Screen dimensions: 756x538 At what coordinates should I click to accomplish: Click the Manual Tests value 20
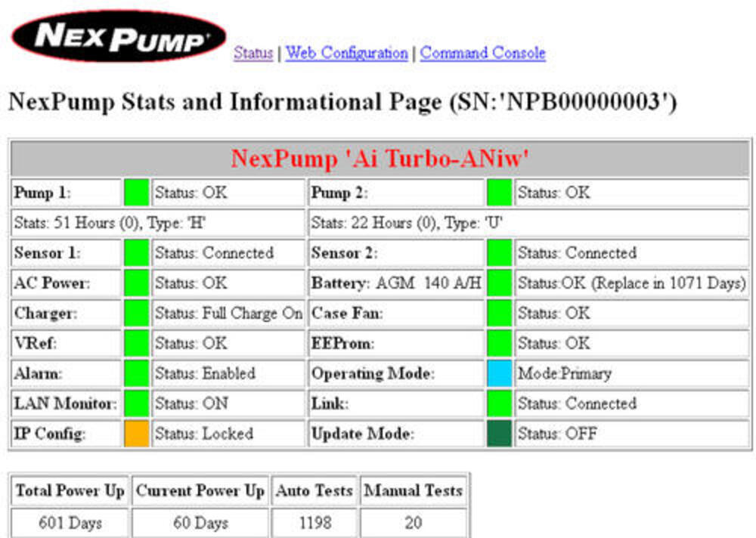click(x=414, y=523)
